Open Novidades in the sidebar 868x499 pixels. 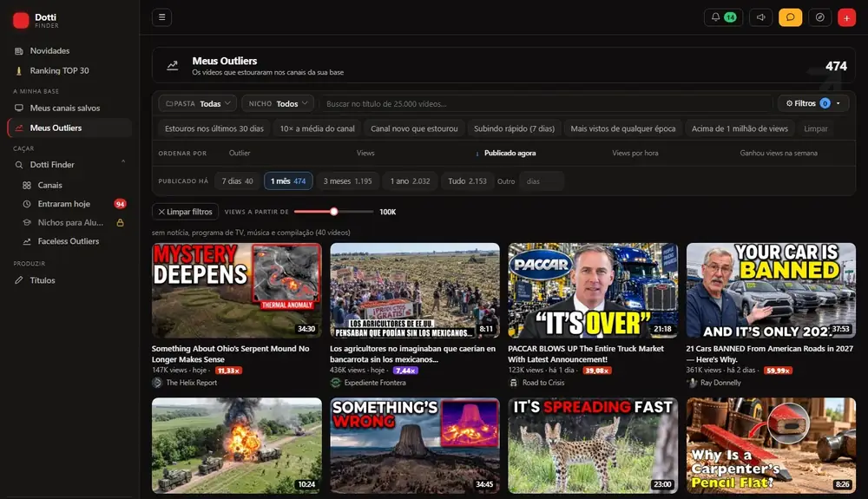(69, 51)
